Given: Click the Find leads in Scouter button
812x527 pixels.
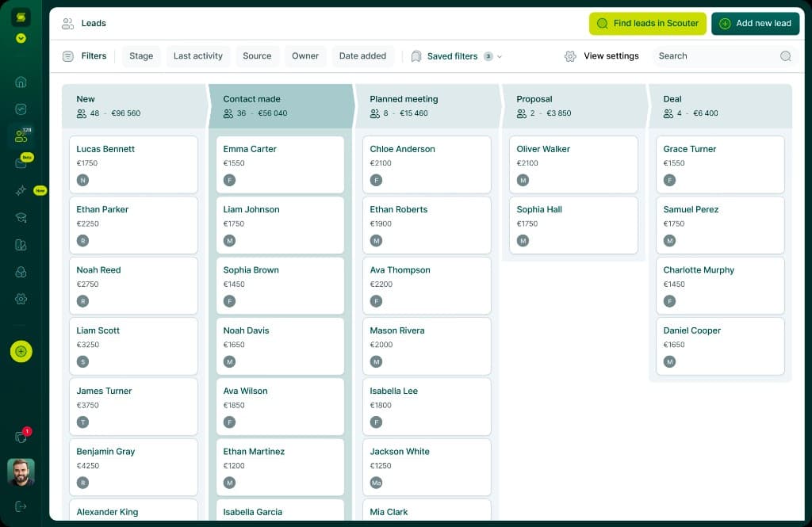Looking at the screenshot, I should (x=647, y=23).
